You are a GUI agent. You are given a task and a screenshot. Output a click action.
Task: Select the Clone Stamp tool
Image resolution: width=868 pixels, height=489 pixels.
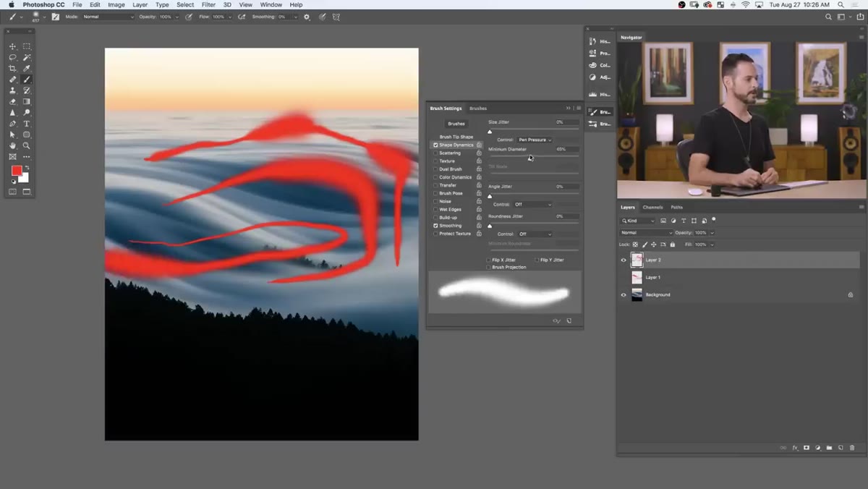tap(12, 90)
